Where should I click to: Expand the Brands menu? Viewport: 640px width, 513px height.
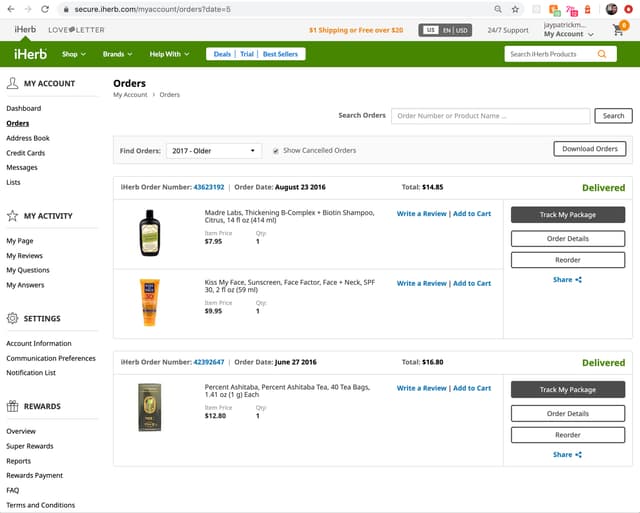(117, 54)
